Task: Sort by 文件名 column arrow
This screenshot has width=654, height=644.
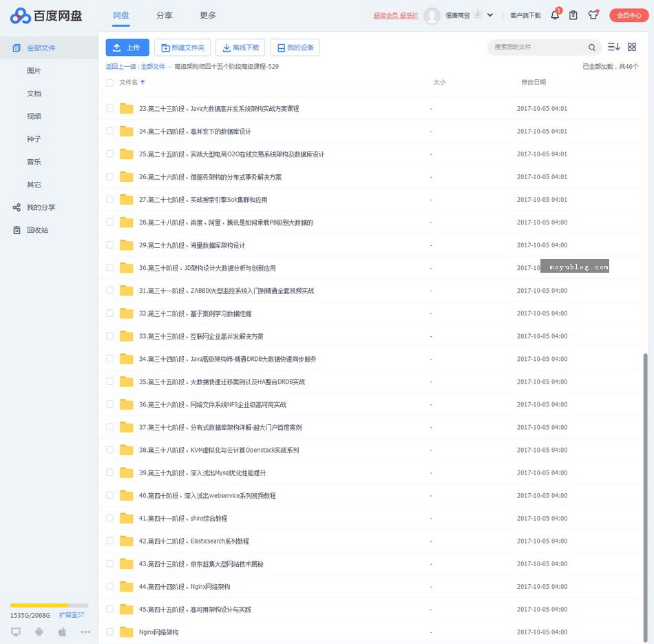Action: pyautogui.click(x=143, y=82)
